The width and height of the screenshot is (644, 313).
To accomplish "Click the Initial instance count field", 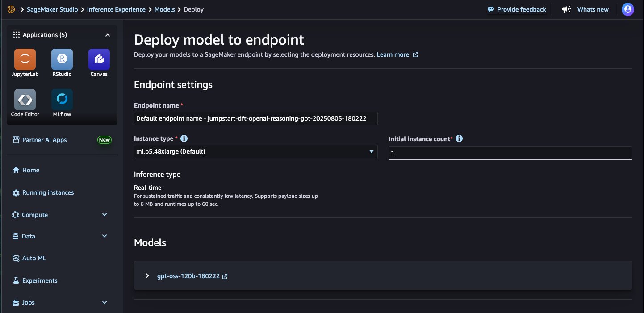I will click(510, 153).
